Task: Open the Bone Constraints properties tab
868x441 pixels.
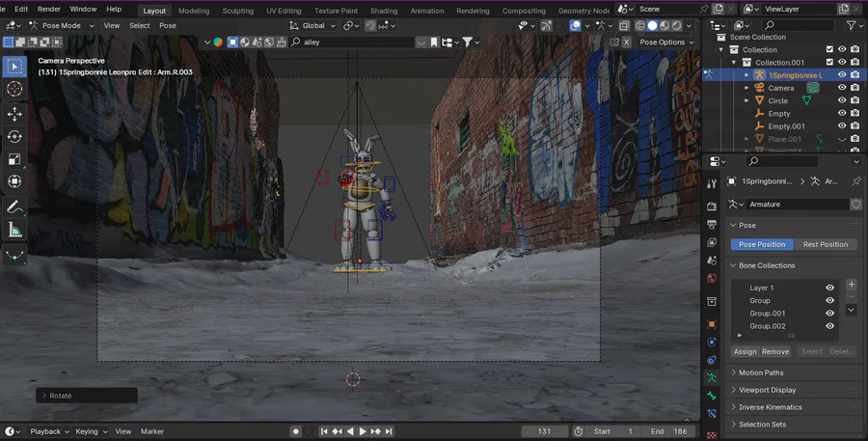Action: coord(712,413)
